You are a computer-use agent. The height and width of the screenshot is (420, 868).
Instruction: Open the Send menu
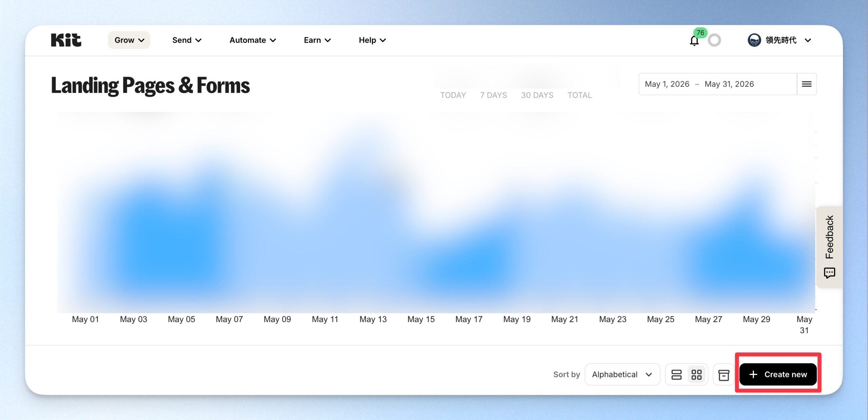pos(187,40)
